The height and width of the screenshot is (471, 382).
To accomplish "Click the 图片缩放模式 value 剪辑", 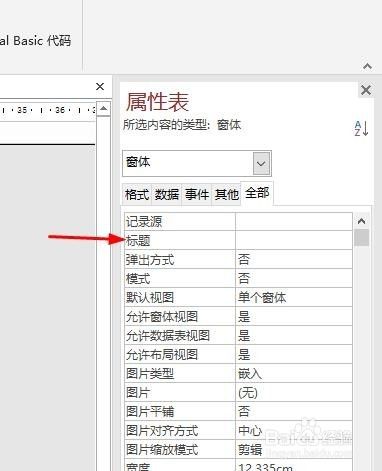I will tap(294, 449).
